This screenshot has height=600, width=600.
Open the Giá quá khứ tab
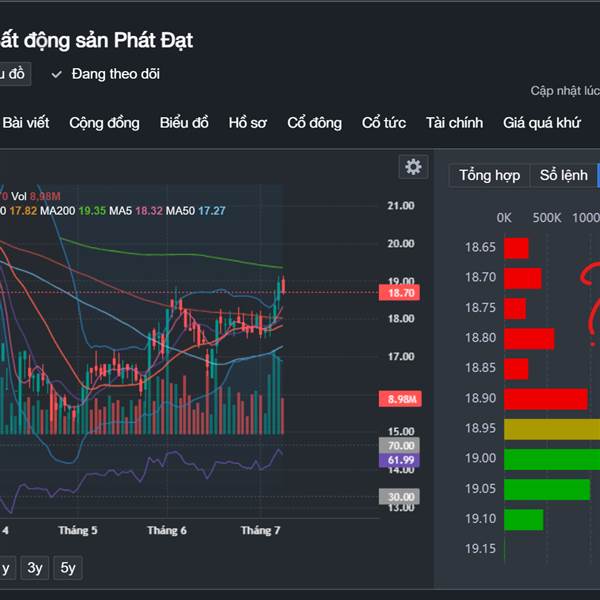point(542,123)
